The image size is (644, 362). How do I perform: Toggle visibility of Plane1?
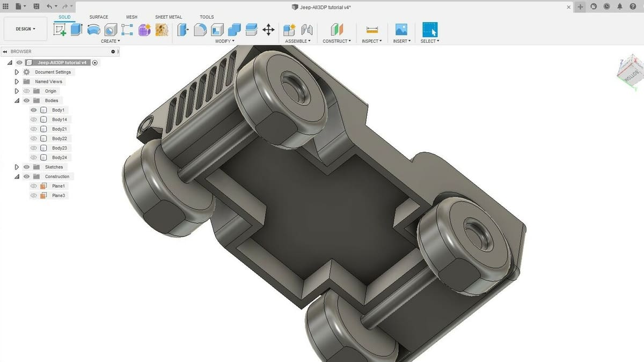click(34, 186)
